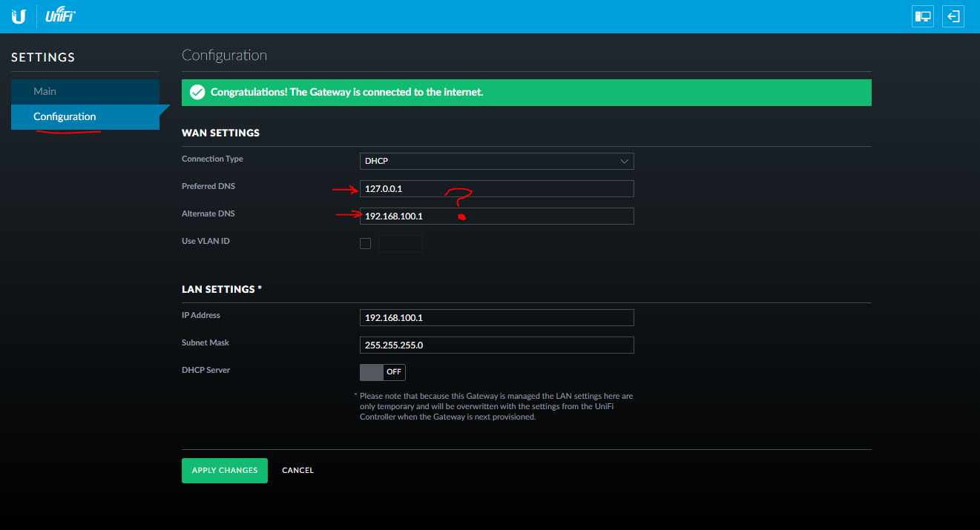Click the Cancel button
This screenshot has height=530, width=980.
click(297, 471)
